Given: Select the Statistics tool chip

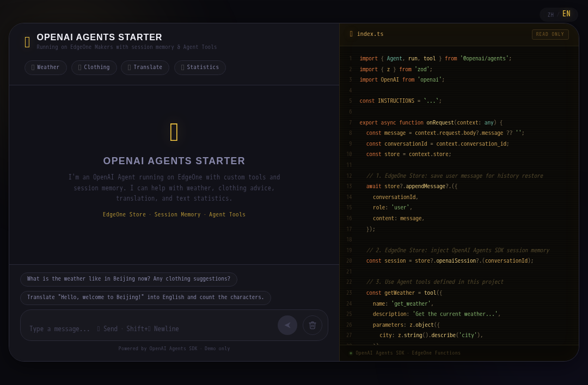Looking at the screenshot, I should point(200,67).
